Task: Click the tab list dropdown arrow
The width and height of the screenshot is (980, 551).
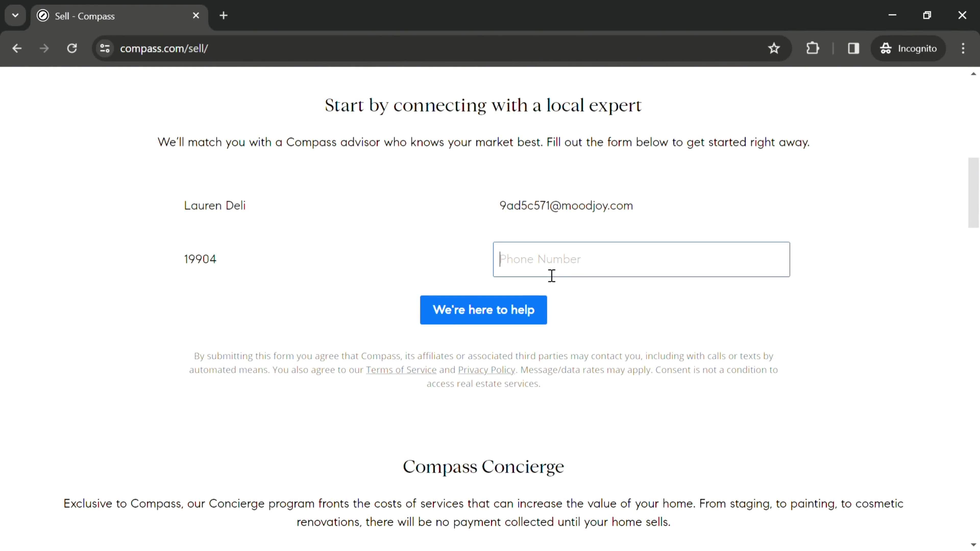Action: (15, 15)
